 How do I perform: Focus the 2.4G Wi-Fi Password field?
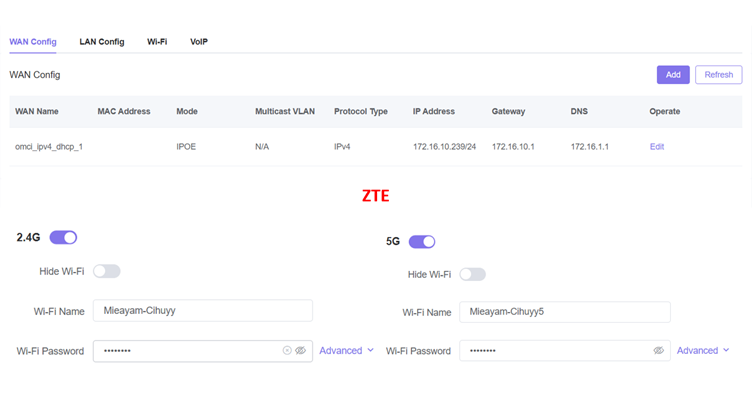pos(185,351)
